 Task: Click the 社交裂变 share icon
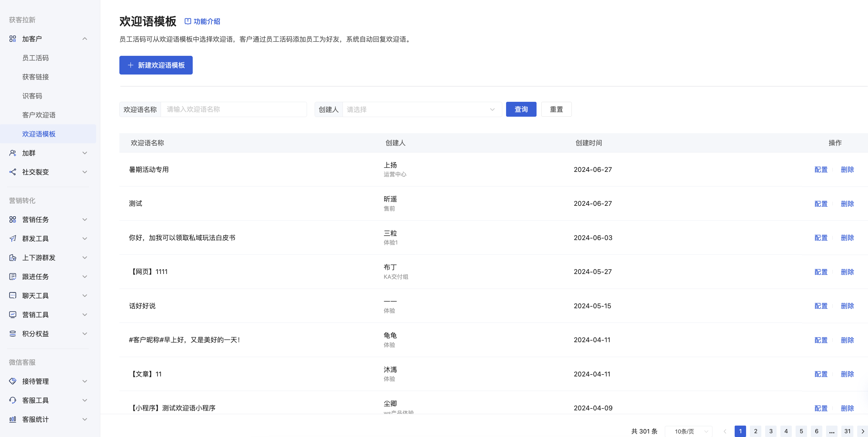(x=12, y=172)
